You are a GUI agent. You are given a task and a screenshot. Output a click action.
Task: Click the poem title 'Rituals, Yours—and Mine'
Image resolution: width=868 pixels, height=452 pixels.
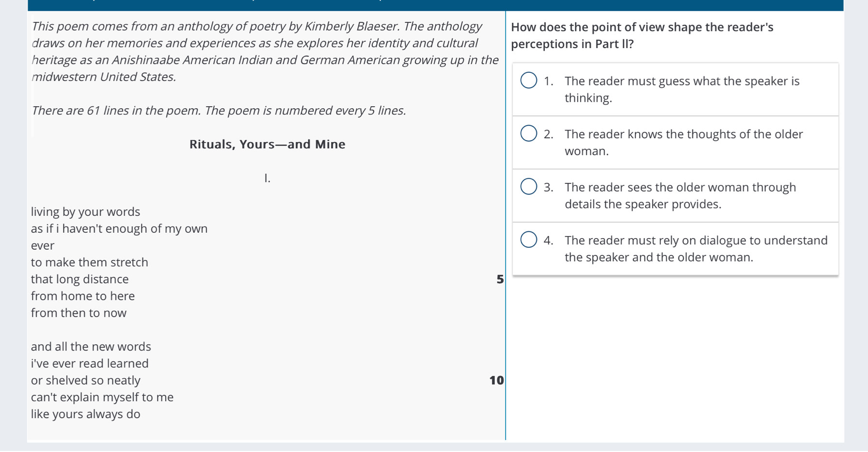coord(267,144)
